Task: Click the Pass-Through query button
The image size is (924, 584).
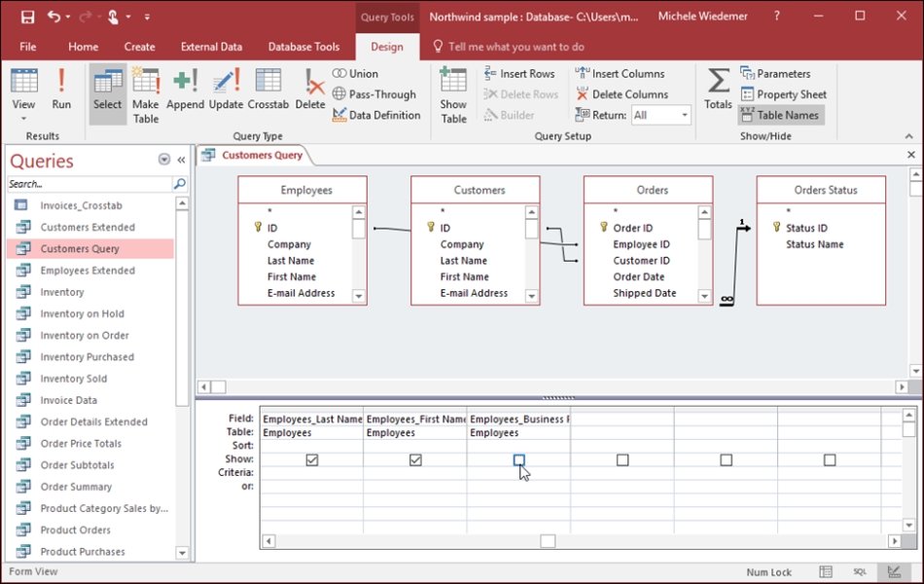Action: tap(374, 94)
